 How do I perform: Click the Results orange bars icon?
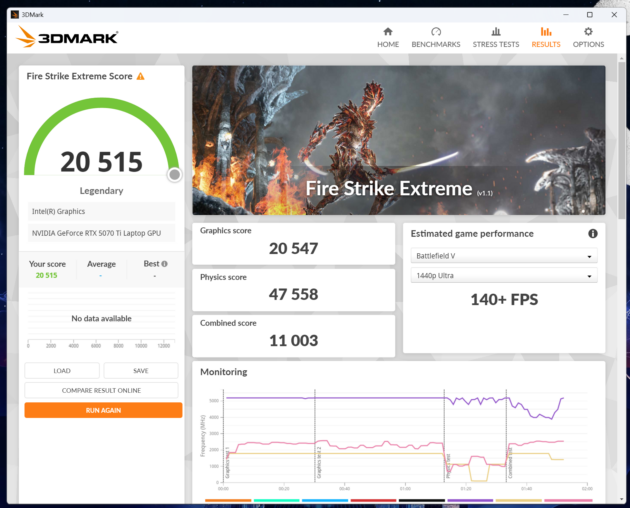coord(546,31)
